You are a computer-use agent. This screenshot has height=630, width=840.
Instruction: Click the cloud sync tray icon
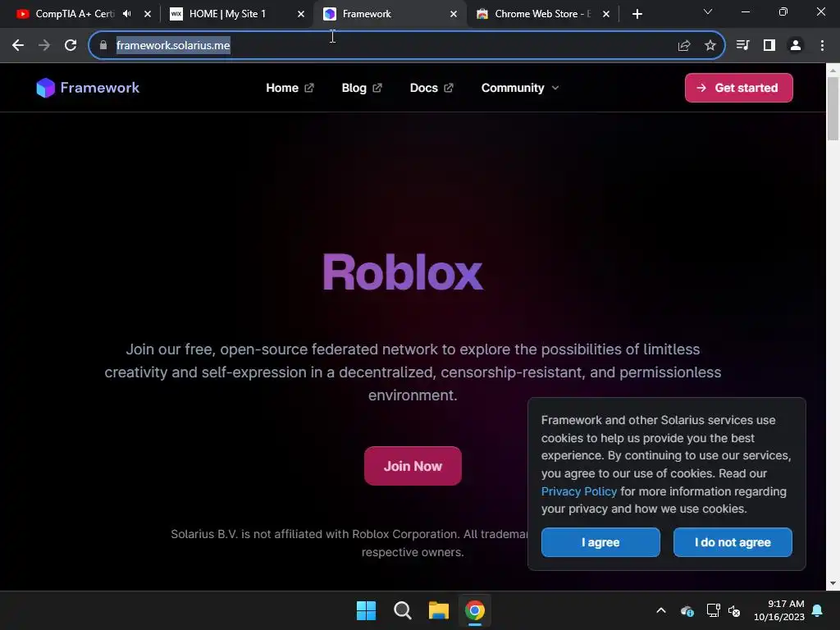point(687,610)
